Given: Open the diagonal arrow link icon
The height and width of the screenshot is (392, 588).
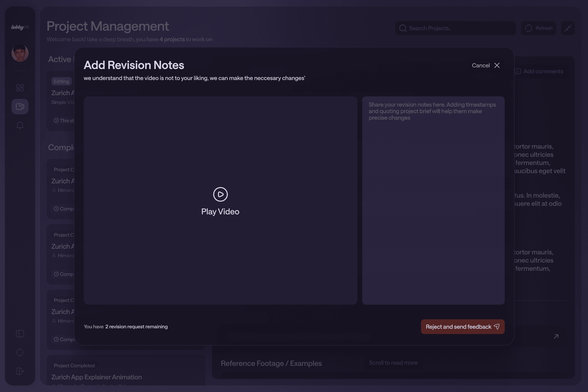Looking at the screenshot, I should click(556, 336).
